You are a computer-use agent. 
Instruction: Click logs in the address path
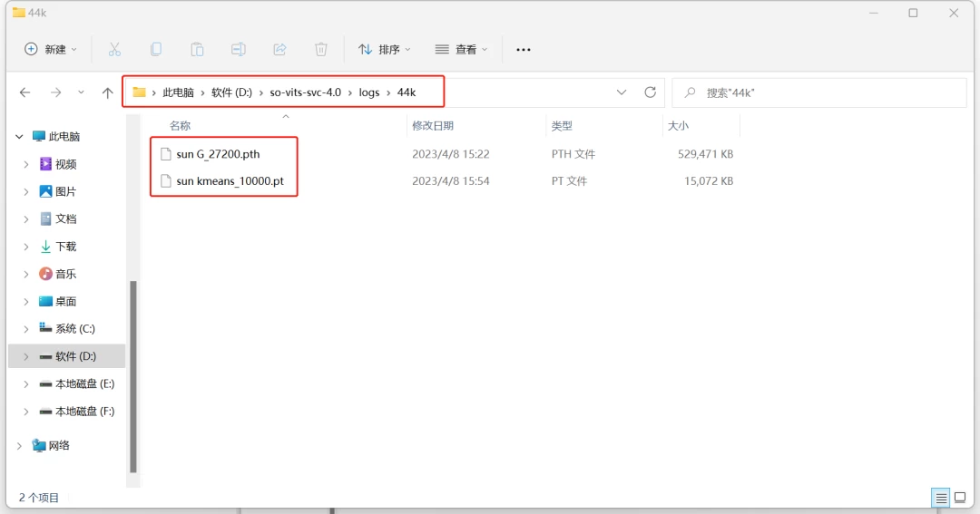pos(368,92)
